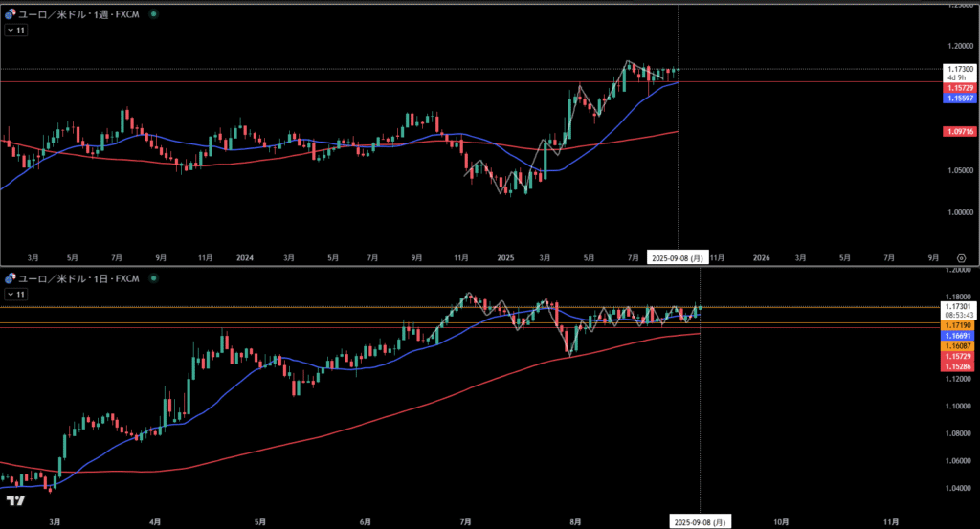Click the current price label 1.17300 with 4d 9h countdown
980x529 pixels.
[x=959, y=73]
